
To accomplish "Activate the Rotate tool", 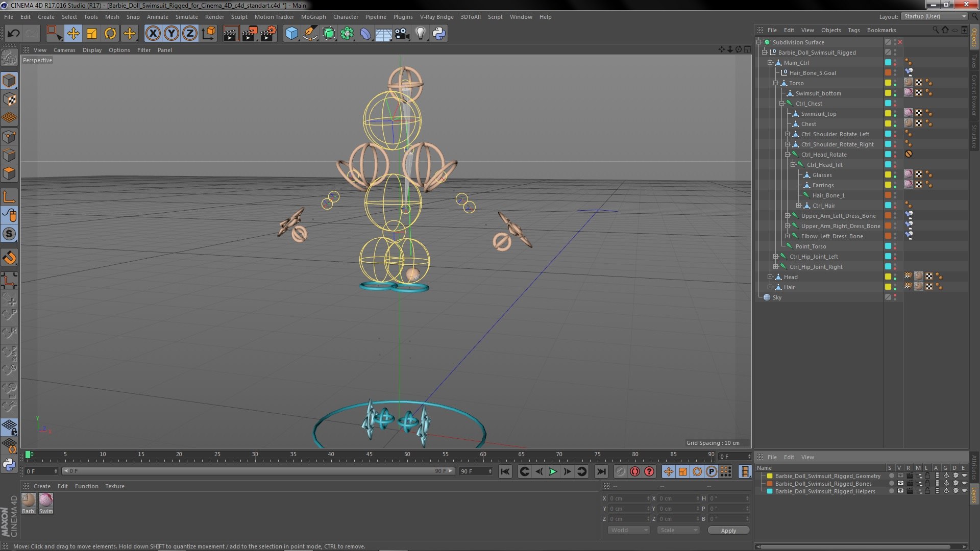I will pos(110,34).
